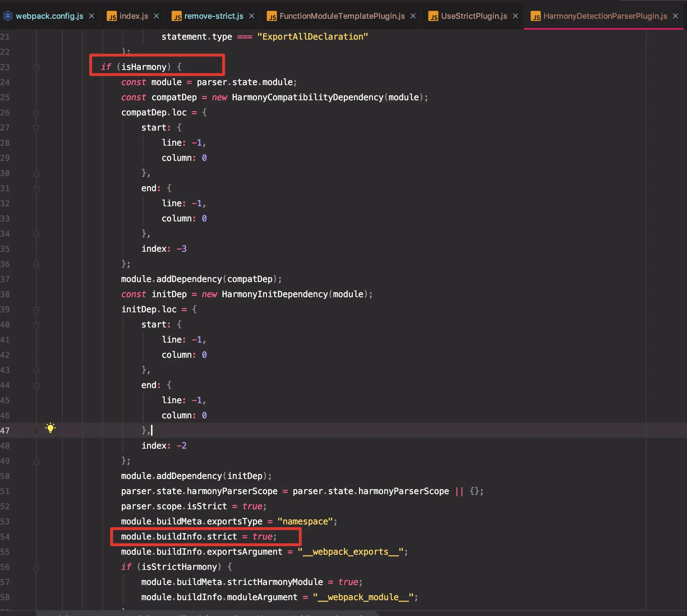687x616 pixels.
Task: Close the HarmonyDetectionParserPlugin.js tab
Action: (x=675, y=16)
